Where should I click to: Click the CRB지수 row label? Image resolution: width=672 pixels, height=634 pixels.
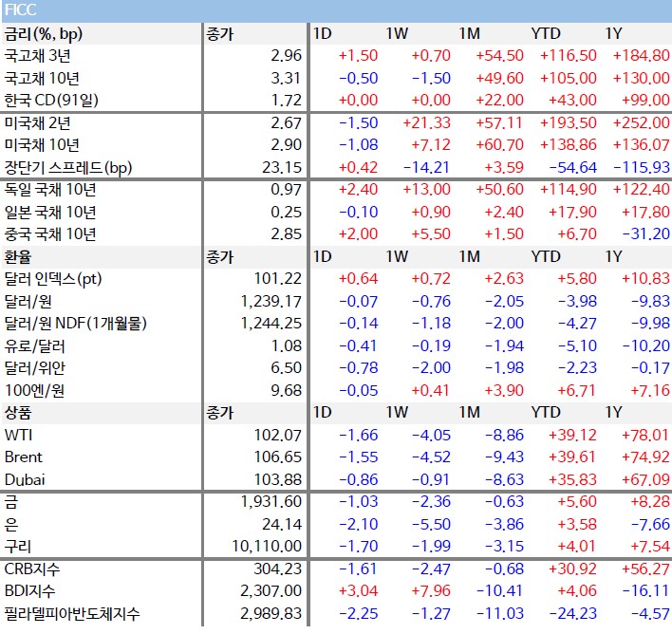32,569
